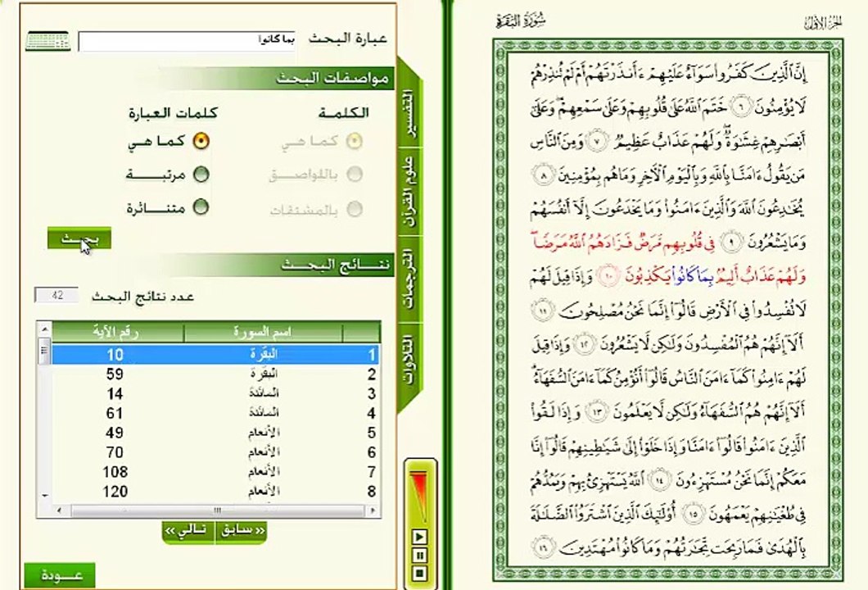Select result row 2 البقرة verse 59
The width and height of the screenshot is (868, 590).
[216, 374]
